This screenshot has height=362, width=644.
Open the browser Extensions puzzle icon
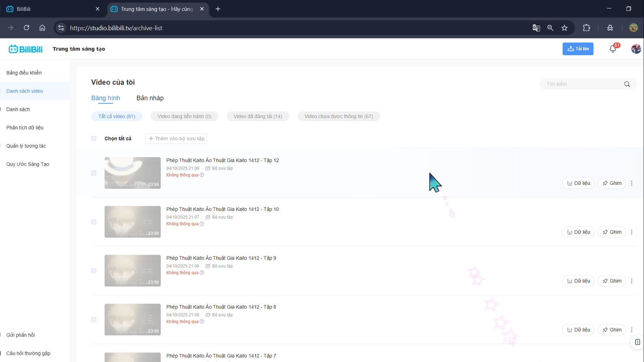click(586, 28)
